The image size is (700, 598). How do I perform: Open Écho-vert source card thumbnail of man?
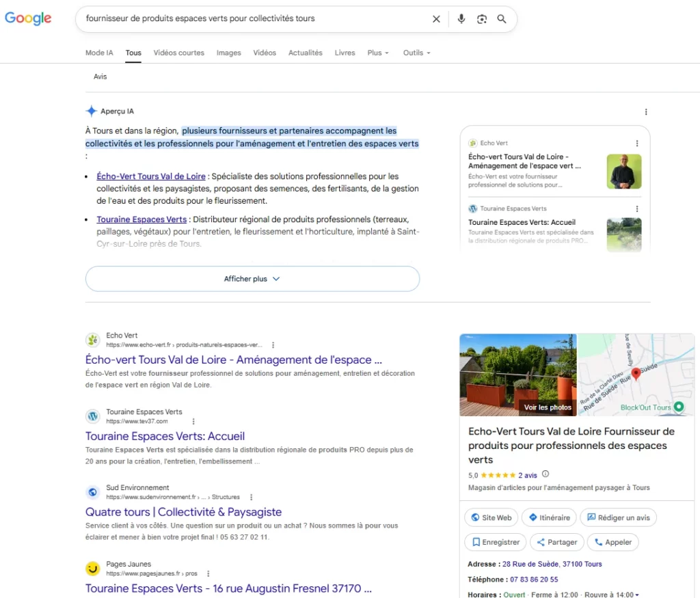(x=623, y=172)
